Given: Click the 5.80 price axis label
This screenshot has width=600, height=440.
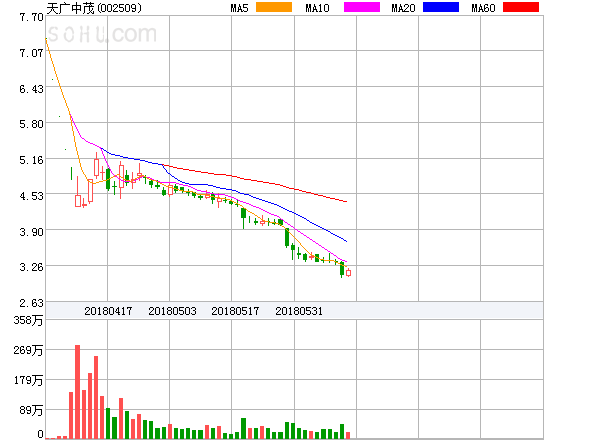Looking at the screenshot, I should coord(31,124).
